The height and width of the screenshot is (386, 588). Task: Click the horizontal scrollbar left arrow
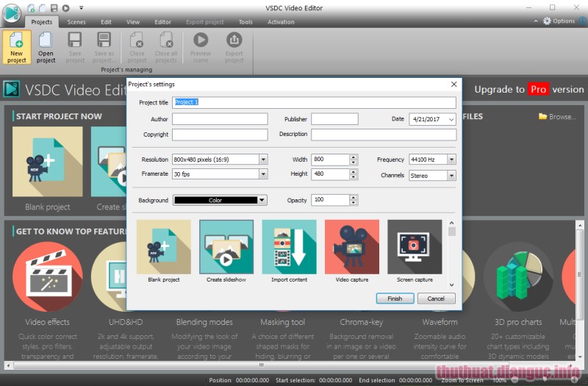8,365
